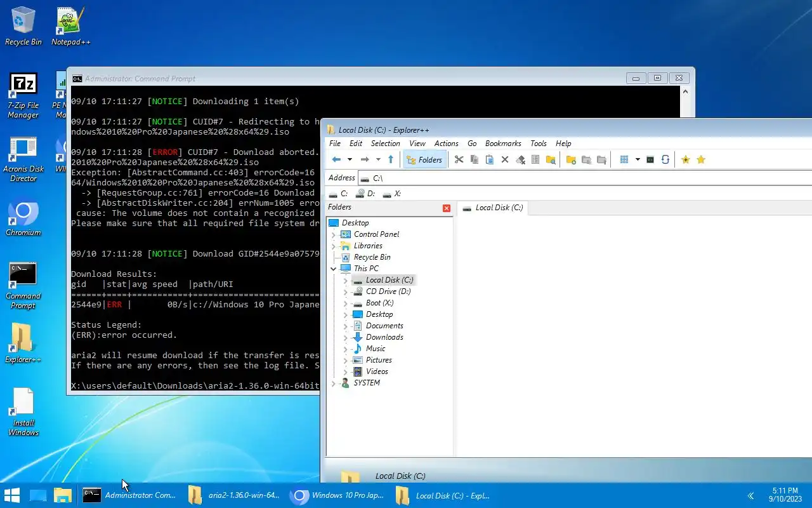Click the Copy To folder icon
The height and width of the screenshot is (508, 812).
point(586,159)
